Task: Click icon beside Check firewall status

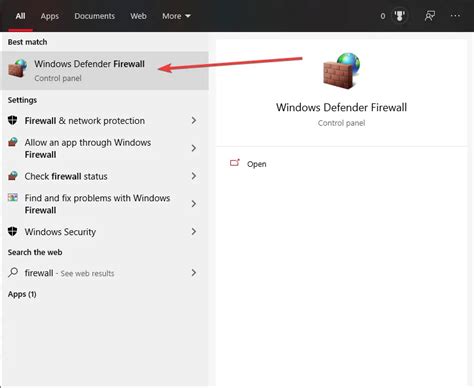Action: (13, 176)
